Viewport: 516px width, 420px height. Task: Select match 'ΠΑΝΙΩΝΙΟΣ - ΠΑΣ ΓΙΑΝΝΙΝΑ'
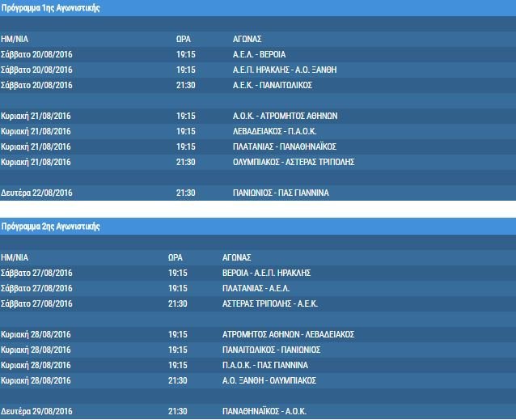click(281, 193)
